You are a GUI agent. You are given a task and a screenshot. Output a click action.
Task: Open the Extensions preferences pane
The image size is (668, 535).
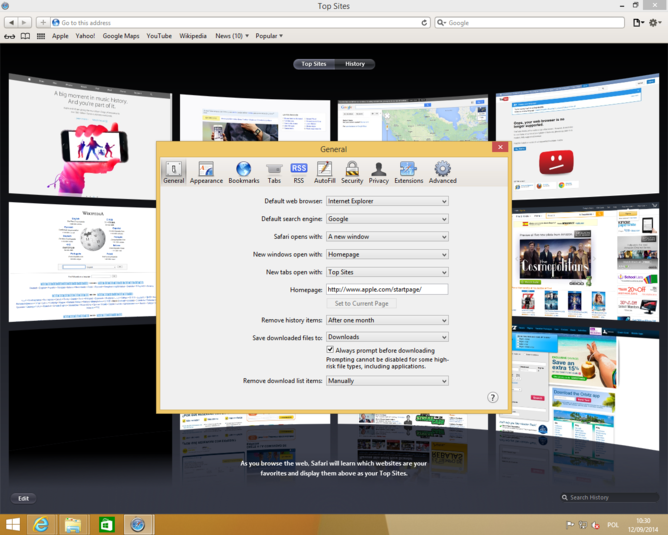409,173
